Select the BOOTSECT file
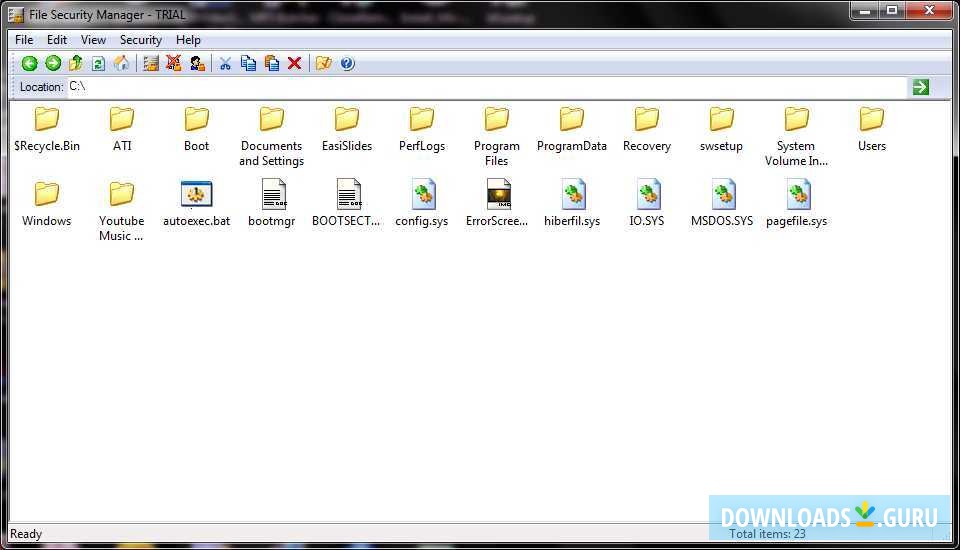960x550 pixels. pyautogui.click(x=347, y=204)
